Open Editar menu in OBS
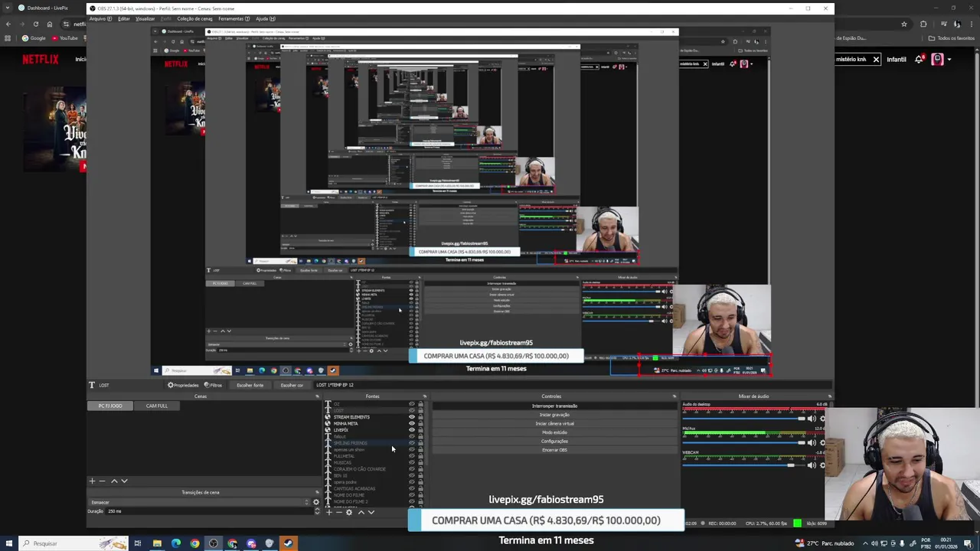980x551 pixels. (x=123, y=18)
